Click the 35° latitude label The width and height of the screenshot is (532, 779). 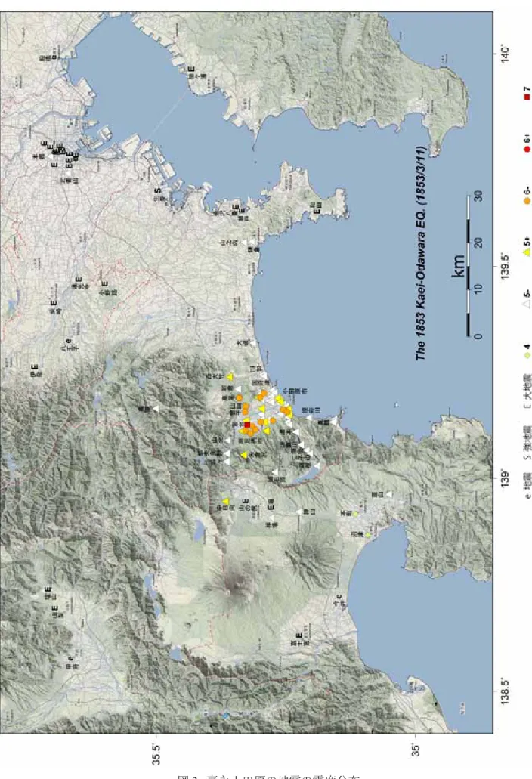click(x=416, y=750)
